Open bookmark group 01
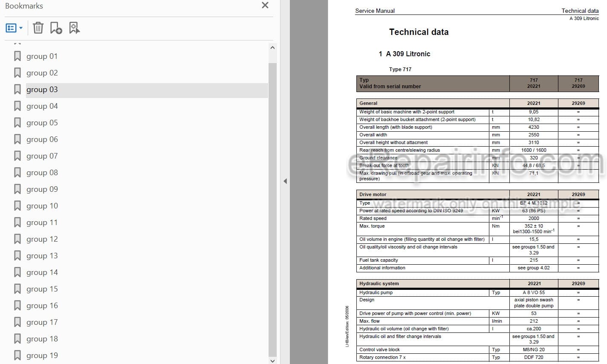The height and width of the screenshot is (364, 607). click(x=42, y=56)
